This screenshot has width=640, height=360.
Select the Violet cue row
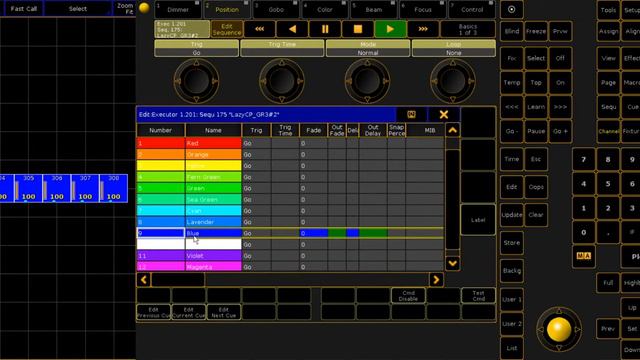(x=290, y=256)
